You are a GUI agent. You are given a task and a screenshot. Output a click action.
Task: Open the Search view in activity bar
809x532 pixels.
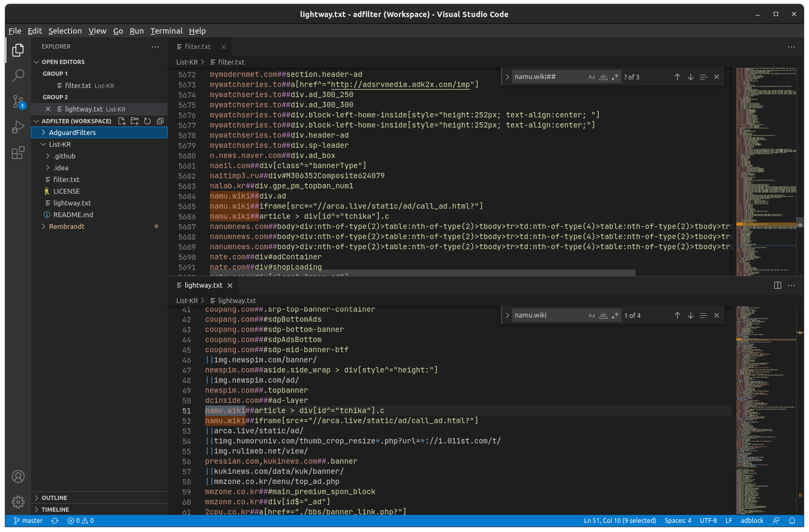18,75
